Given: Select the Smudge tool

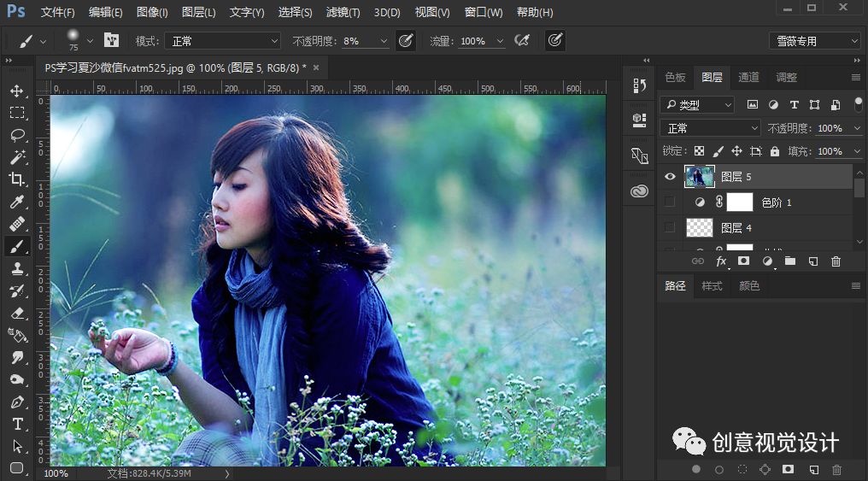Looking at the screenshot, I should pyautogui.click(x=16, y=358).
